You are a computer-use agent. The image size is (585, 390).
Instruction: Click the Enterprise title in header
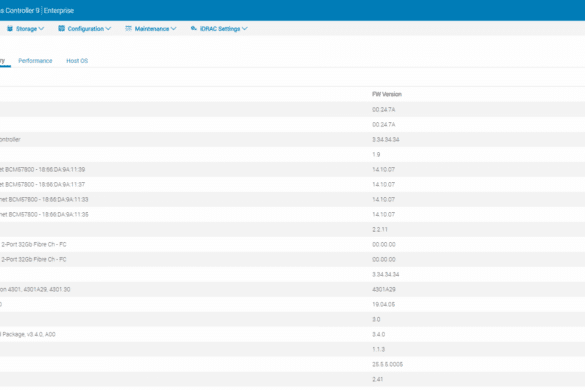[59, 10]
